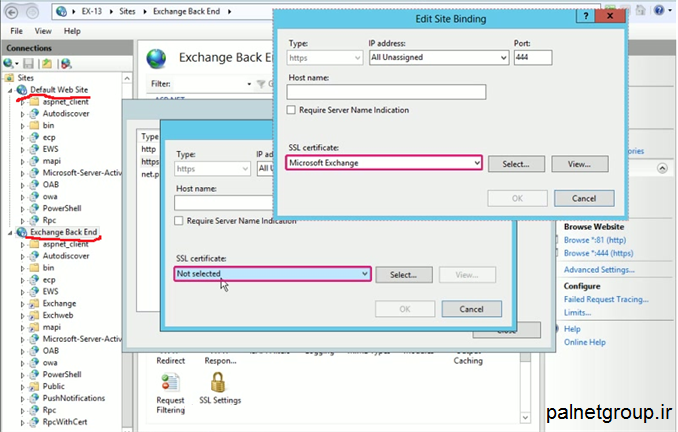Select RpcWithCert in the tree

(65, 422)
